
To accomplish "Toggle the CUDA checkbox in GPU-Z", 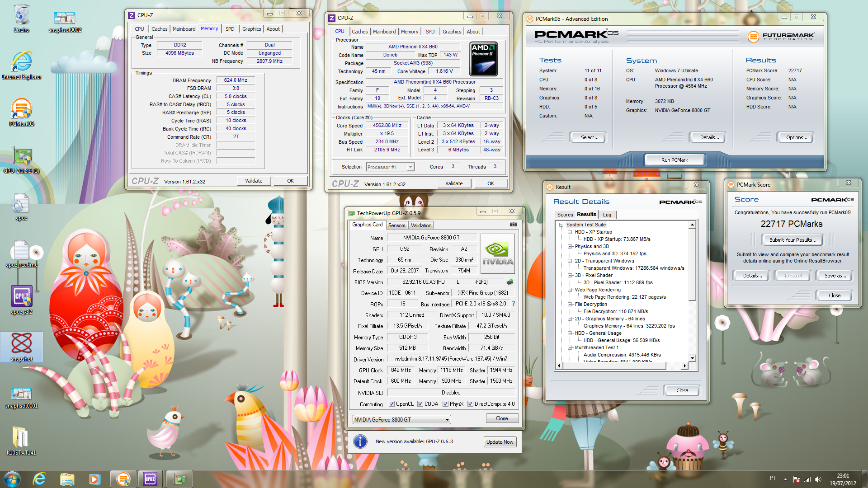I will pos(420,404).
